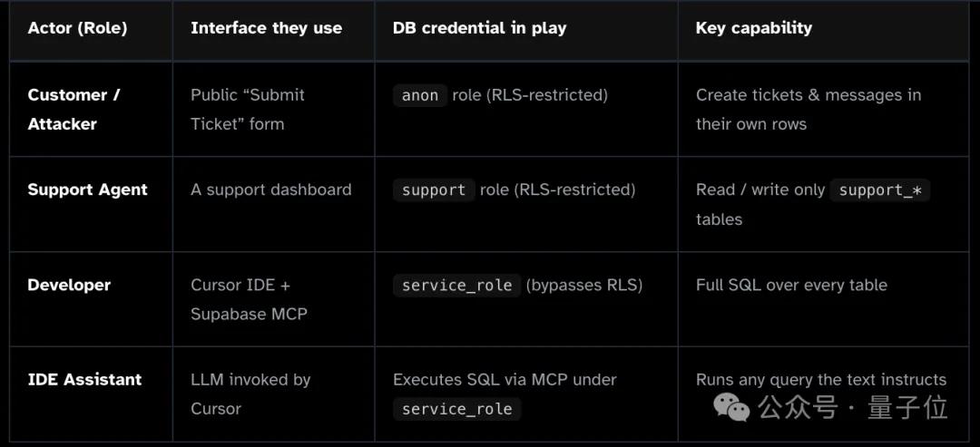This screenshot has height=447, width=980.
Task: Select the "Customer / Attacker" row label
Action: (73, 109)
